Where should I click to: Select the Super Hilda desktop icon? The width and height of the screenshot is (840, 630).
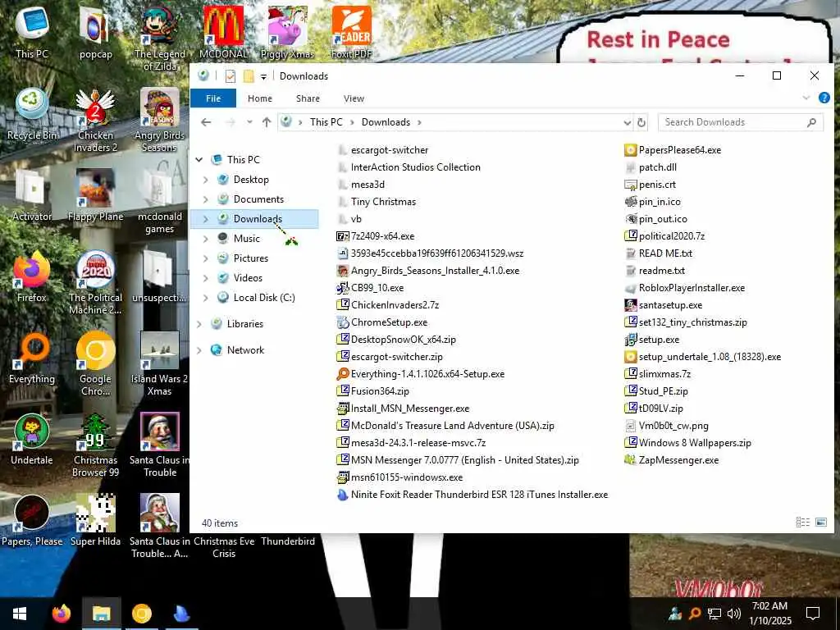pos(95,520)
